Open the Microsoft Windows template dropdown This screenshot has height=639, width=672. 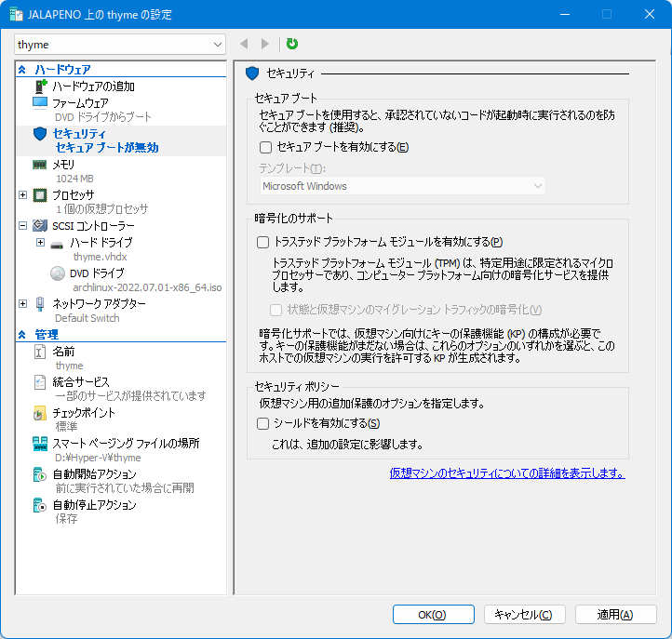pos(402,186)
